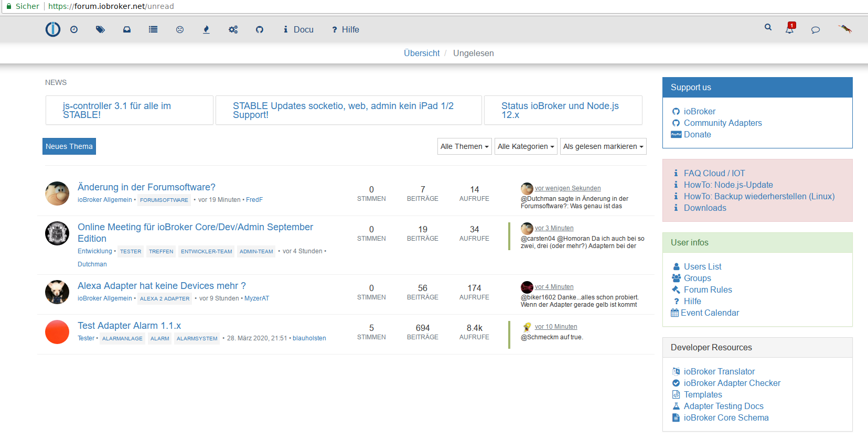
Task: Open the Als gelesen markieren dropdown
Action: click(x=603, y=146)
